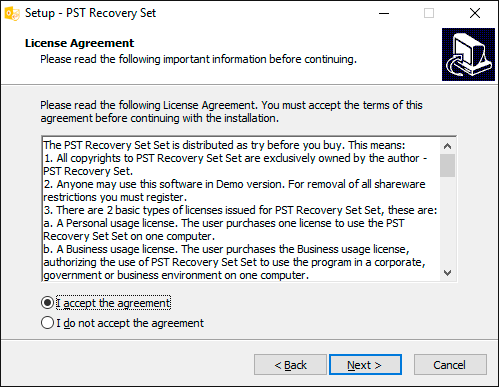The width and height of the screenshot is (499, 387).
Task: Click the 'Setup - PST Recovery Set' title text
Action: click(x=90, y=13)
